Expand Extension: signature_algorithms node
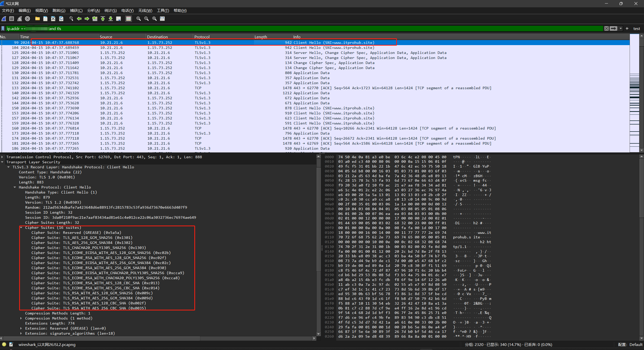This screenshot has width=644, height=350. click(21, 333)
